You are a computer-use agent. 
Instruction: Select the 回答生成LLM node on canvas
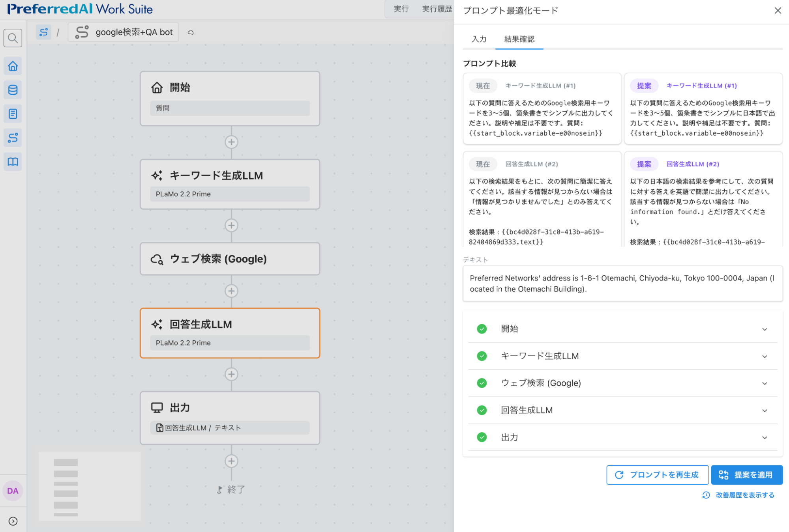point(230,332)
